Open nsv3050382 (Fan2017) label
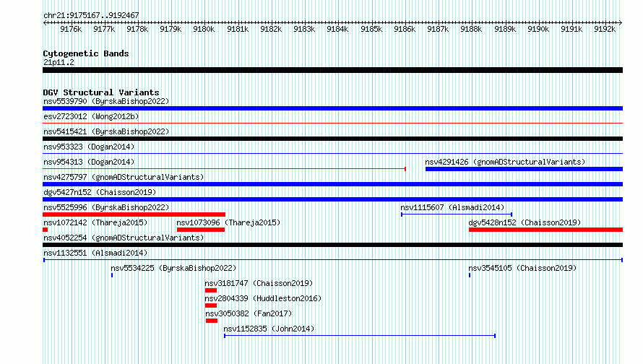The width and height of the screenshot is (643, 364). click(249, 313)
